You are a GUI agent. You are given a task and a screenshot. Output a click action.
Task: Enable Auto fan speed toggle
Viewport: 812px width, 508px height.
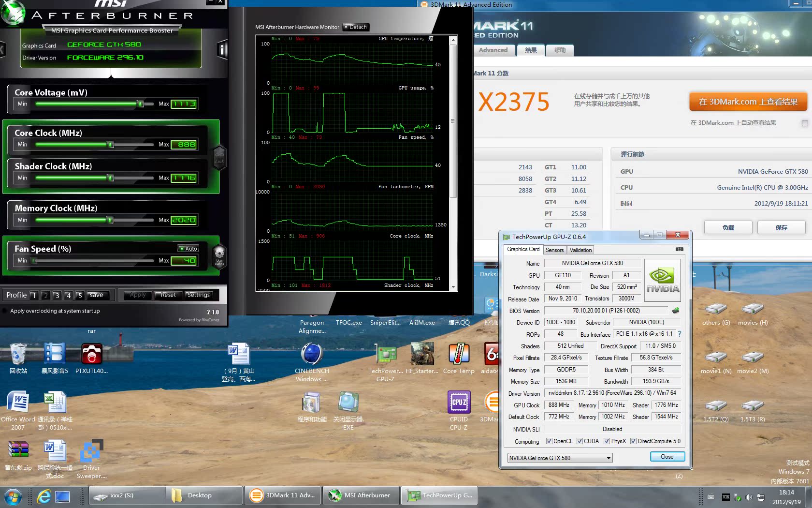(x=188, y=249)
